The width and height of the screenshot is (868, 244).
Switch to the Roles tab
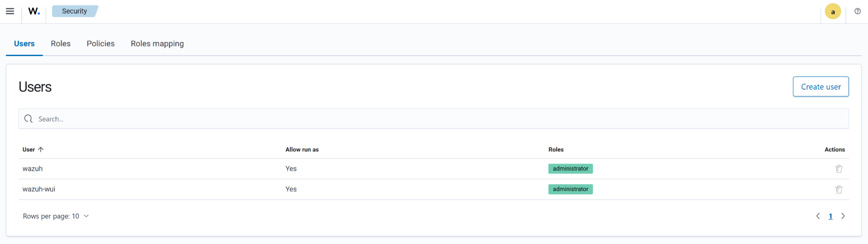(60, 43)
